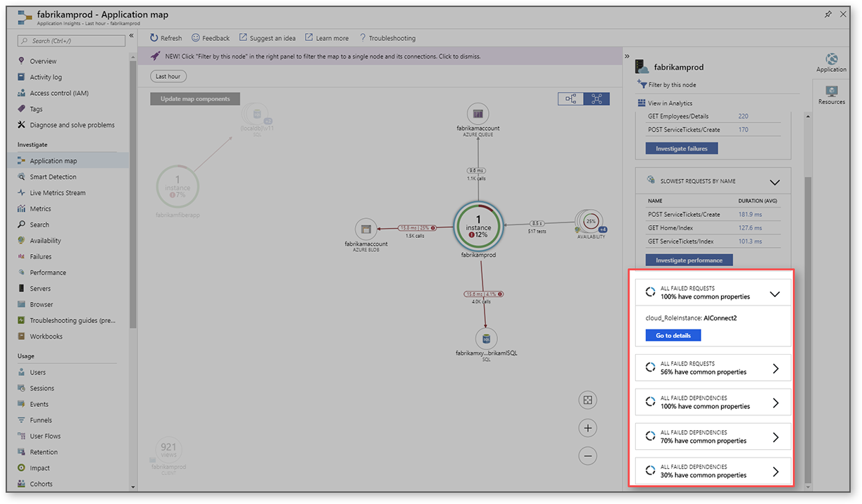Open Failures in the sidebar
This screenshot has width=862, height=504.
click(x=41, y=257)
